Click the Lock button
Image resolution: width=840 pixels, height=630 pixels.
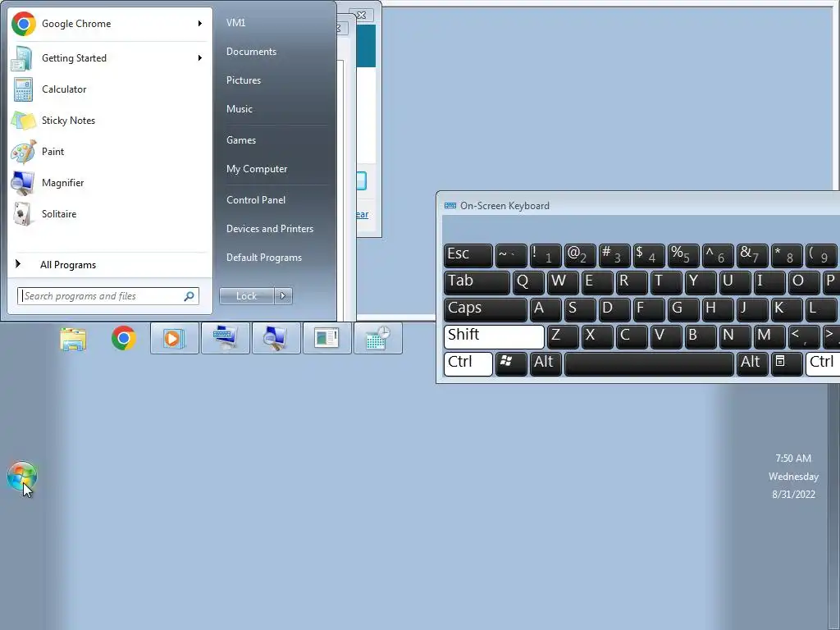coord(246,295)
